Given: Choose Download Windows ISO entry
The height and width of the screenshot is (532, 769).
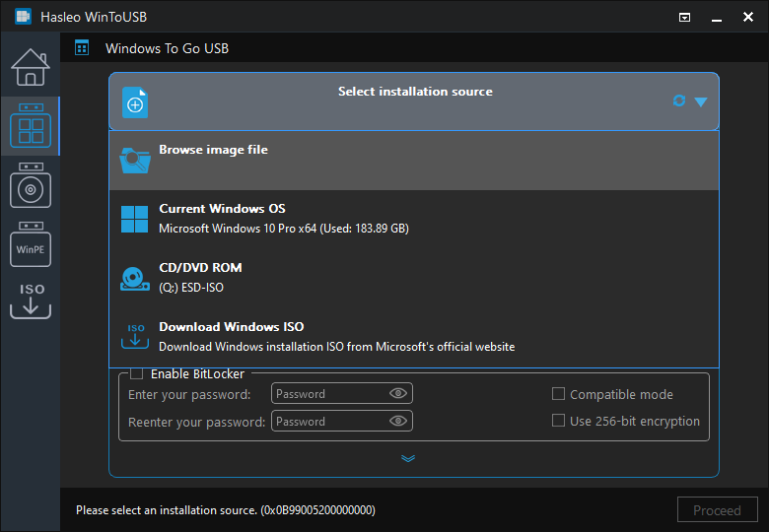Looking at the screenshot, I should tap(414, 337).
